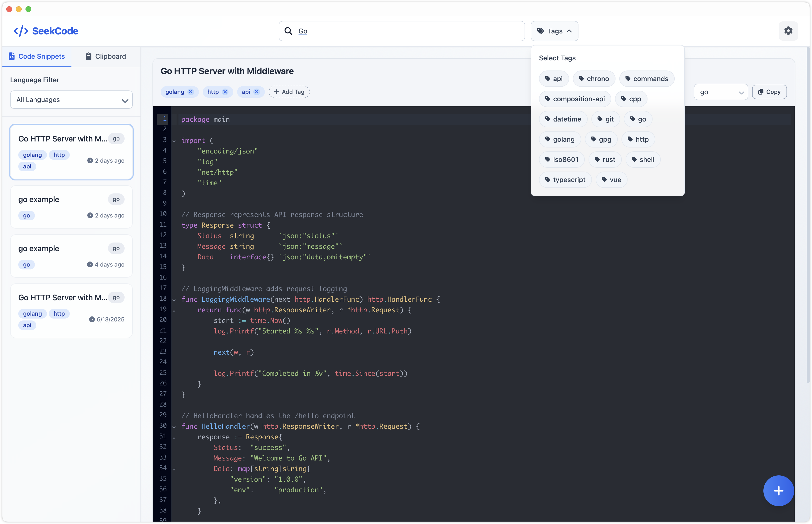Collapse the Data map block at line 34
This screenshot has width=812, height=524.
(174, 469)
